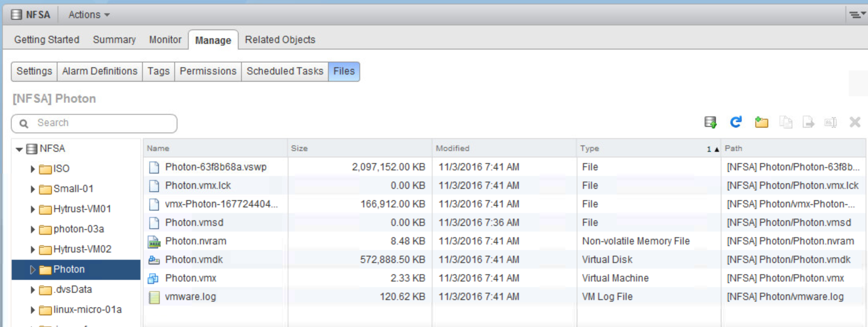The image size is (868, 327).
Task: Switch to the Summary tab
Action: (x=114, y=40)
